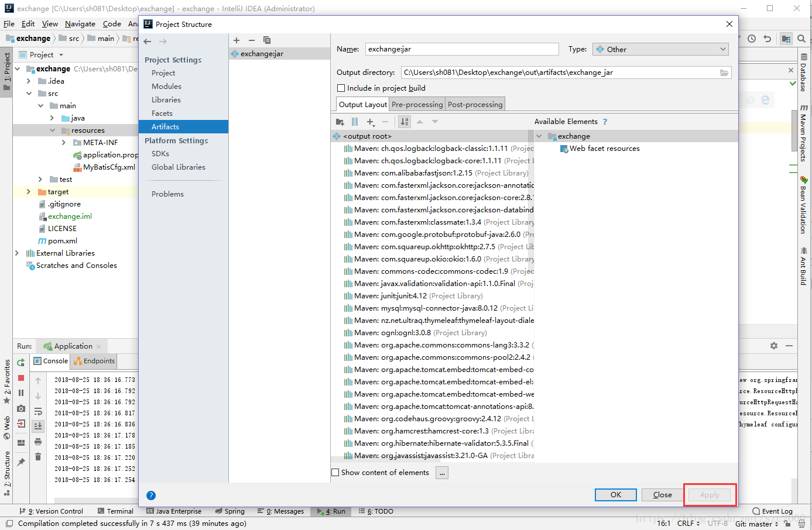Open Run panel settings gear
This screenshot has width=812, height=530.
click(774, 346)
